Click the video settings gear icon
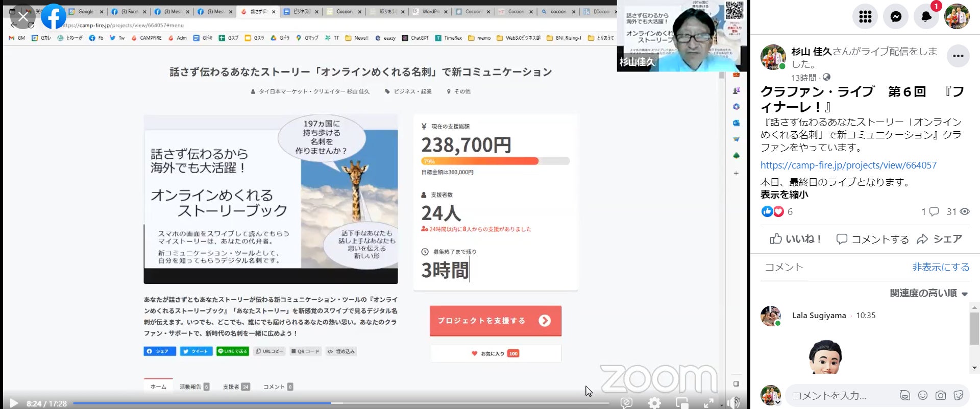980x409 pixels. coord(654,403)
